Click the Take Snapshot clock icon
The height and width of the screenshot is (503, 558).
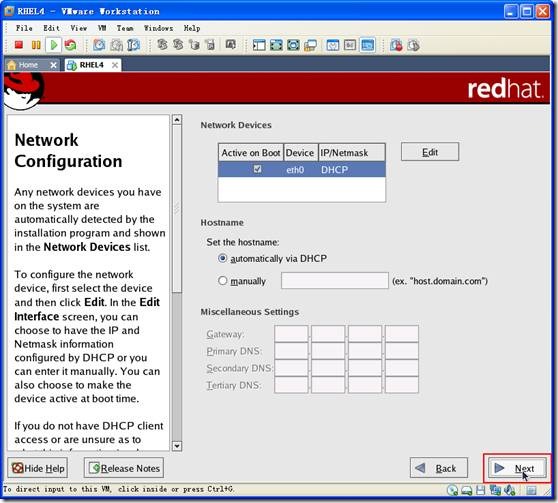pyautogui.click(x=99, y=45)
